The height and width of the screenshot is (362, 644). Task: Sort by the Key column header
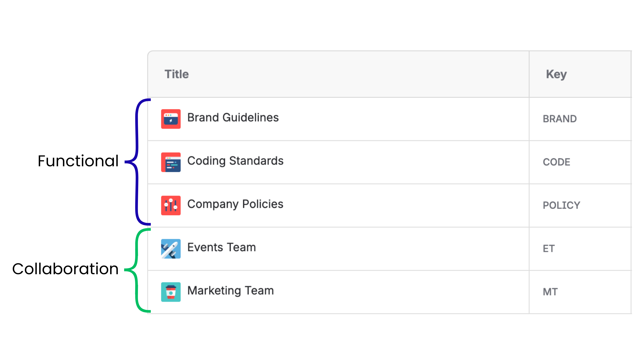tap(556, 75)
